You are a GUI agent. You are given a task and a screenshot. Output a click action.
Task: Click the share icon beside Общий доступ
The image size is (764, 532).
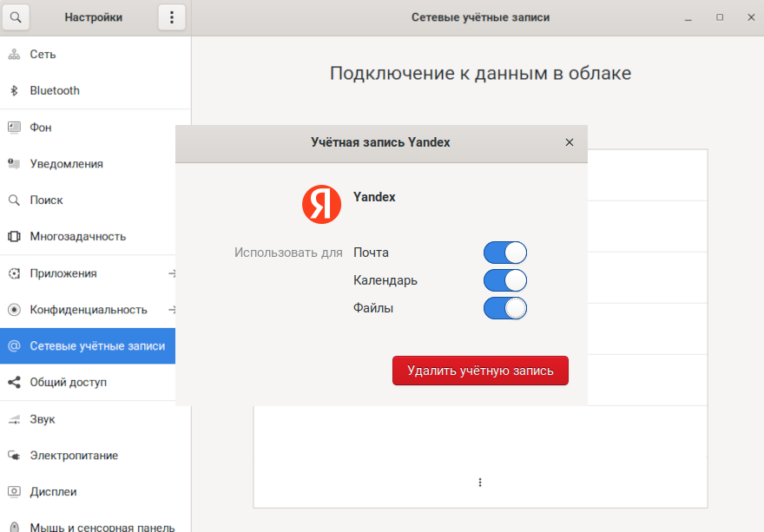pos(14,382)
